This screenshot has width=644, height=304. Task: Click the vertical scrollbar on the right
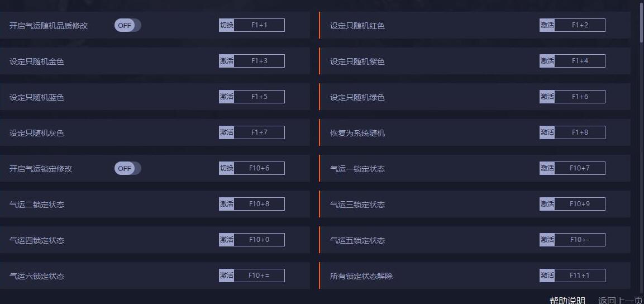coord(641,22)
